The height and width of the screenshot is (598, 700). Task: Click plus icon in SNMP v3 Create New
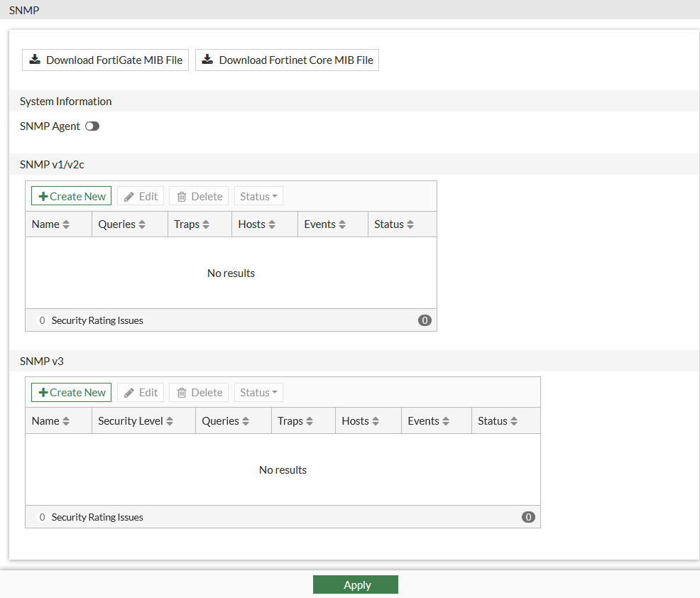coord(43,393)
